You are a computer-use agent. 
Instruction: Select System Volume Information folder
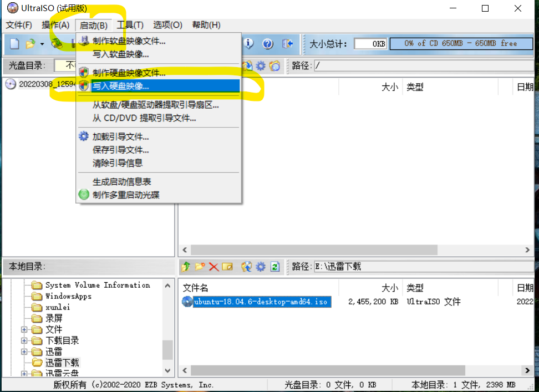(x=98, y=285)
